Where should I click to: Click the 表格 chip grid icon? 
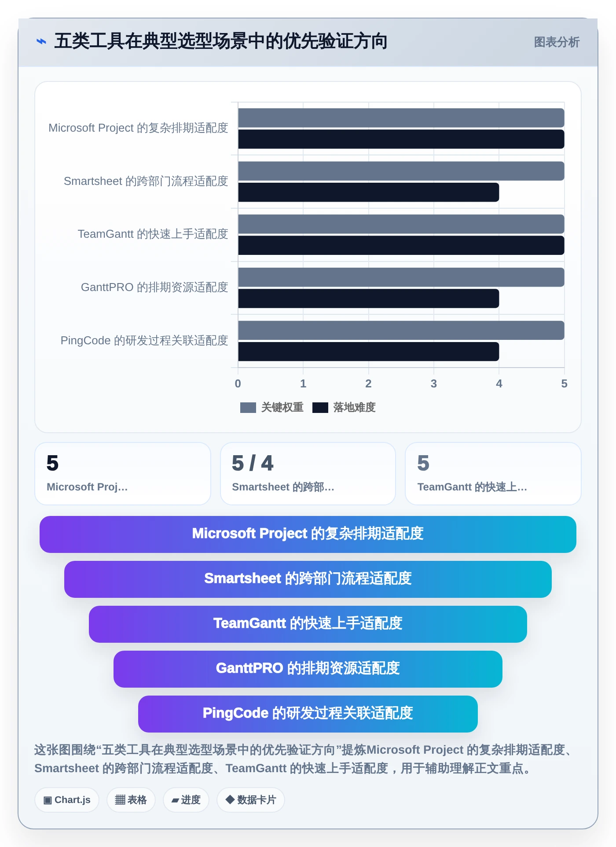tap(120, 800)
